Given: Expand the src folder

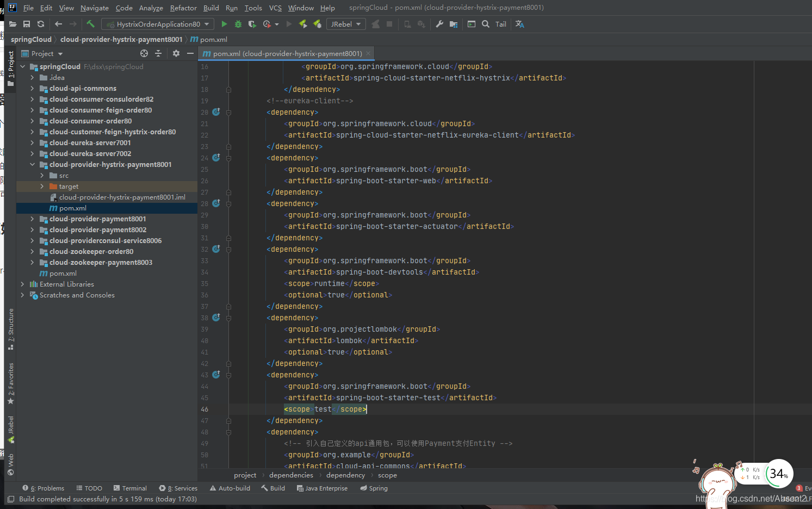Looking at the screenshot, I should point(42,175).
